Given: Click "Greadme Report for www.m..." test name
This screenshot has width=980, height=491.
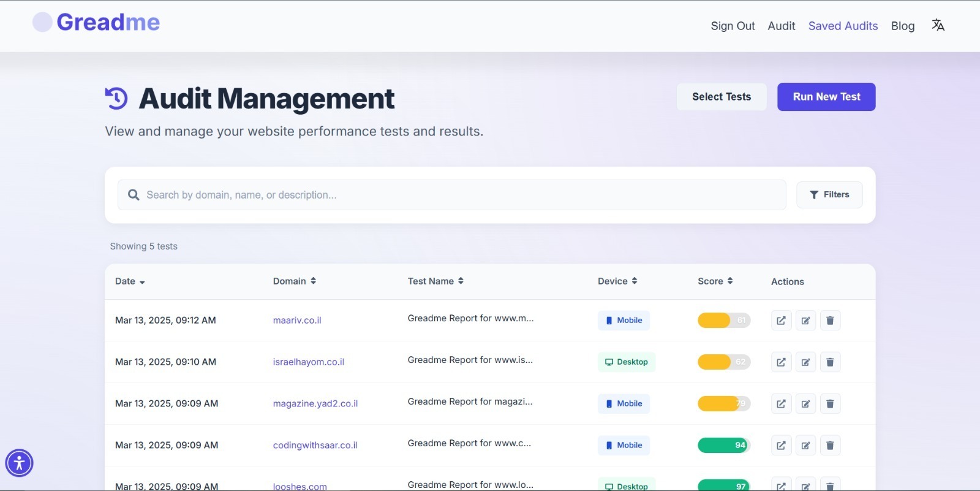Looking at the screenshot, I should [470, 319].
